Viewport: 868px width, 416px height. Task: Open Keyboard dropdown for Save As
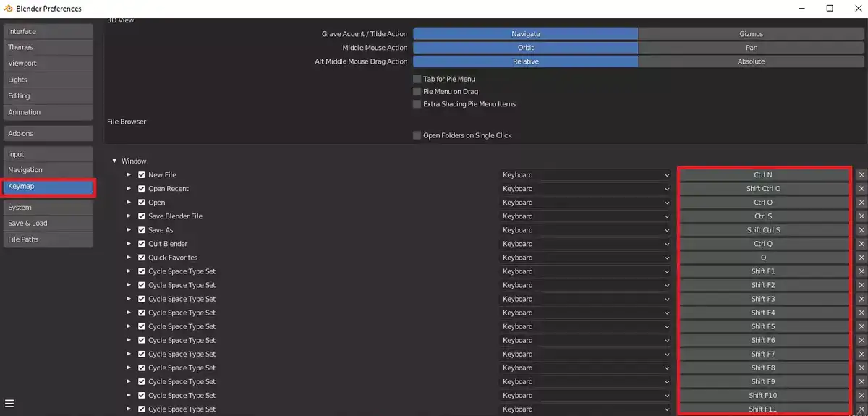586,230
